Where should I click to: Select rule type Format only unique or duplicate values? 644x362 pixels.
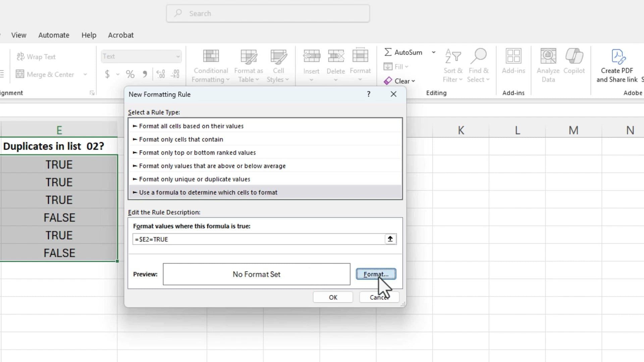[195, 179]
